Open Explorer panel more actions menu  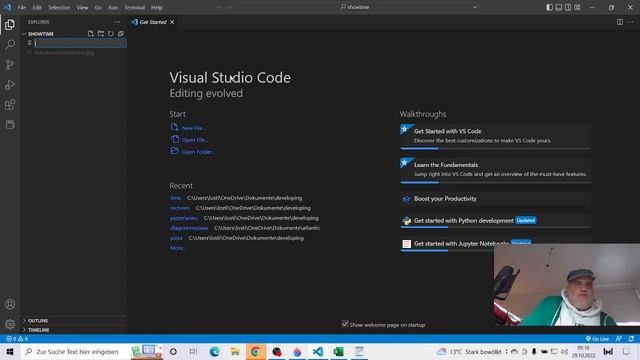click(117, 22)
